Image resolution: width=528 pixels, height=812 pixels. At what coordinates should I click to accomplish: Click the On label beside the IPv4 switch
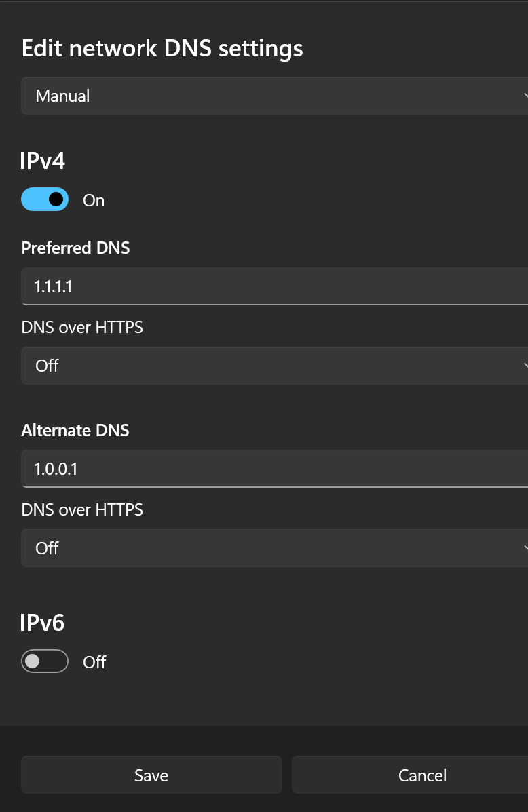pyautogui.click(x=93, y=199)
